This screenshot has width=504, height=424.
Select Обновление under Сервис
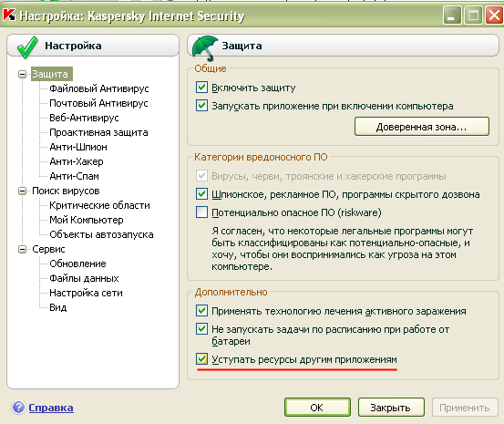[77, 264]
